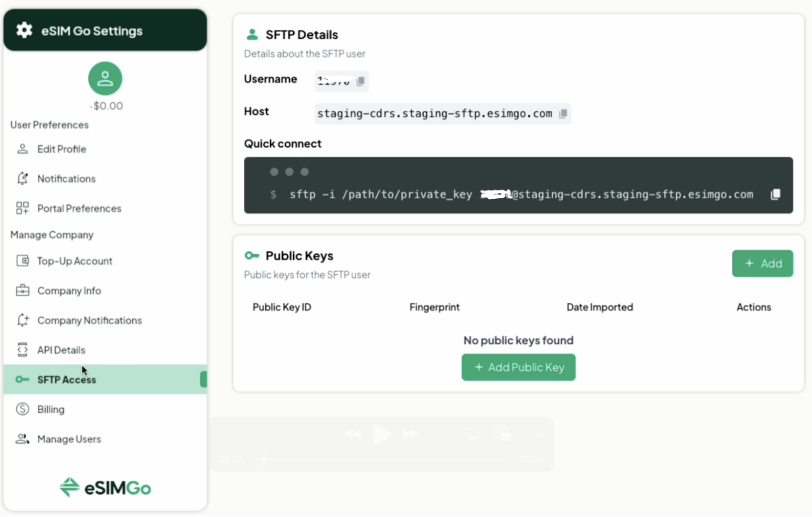Click the Billing dollar icon
This screenshot has height=517, width=812.
23,409
